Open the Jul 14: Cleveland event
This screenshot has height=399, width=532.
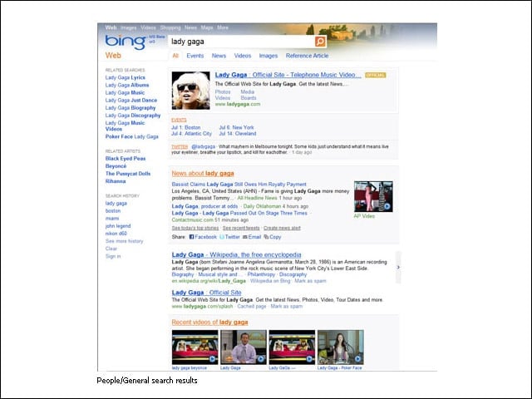tap(238, 133)
